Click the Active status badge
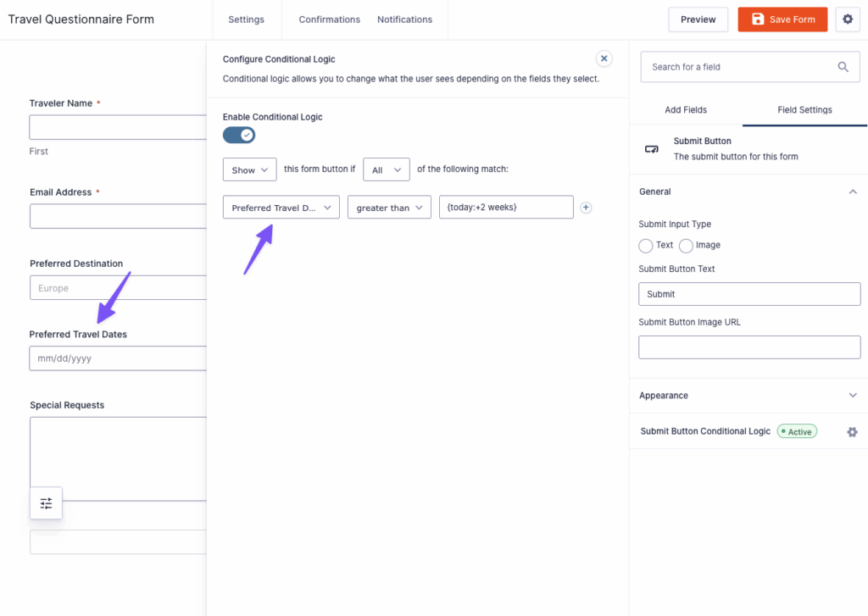The height and width of the screenshot is (616, 868). point(797,431)
